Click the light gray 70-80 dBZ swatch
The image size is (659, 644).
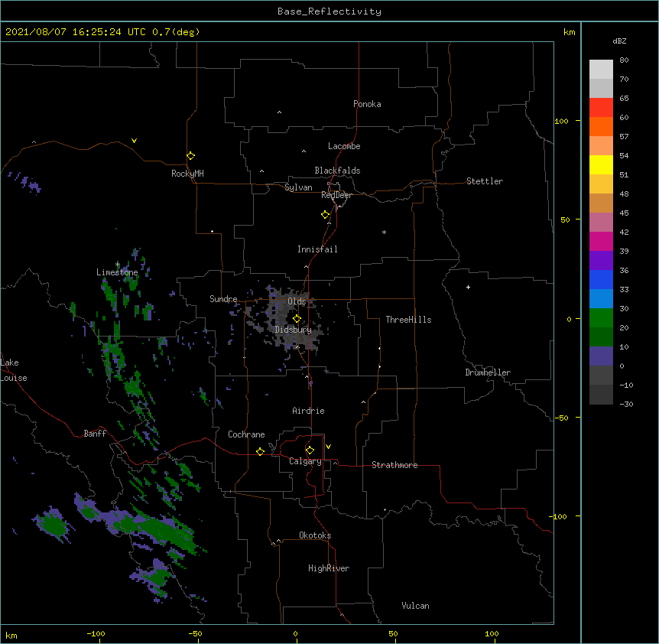(x=601, y=70)
